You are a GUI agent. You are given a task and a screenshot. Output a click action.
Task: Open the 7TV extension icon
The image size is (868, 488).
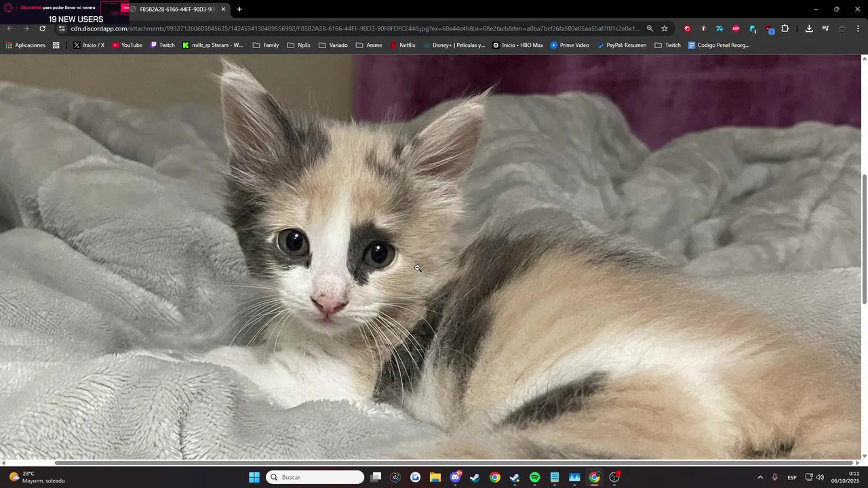(719, 28)
